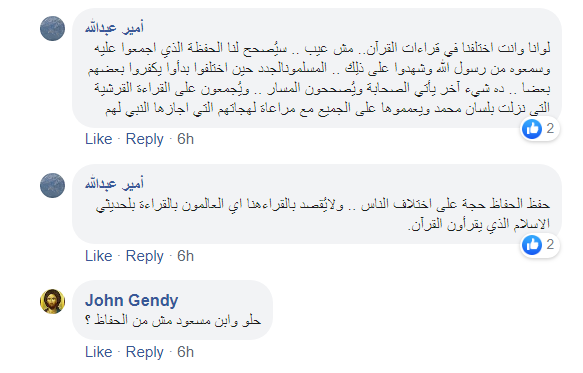Open the author name أمير عبدالله above the حفظ الحفاظ comment
The image size is (583, 373).
114,184
